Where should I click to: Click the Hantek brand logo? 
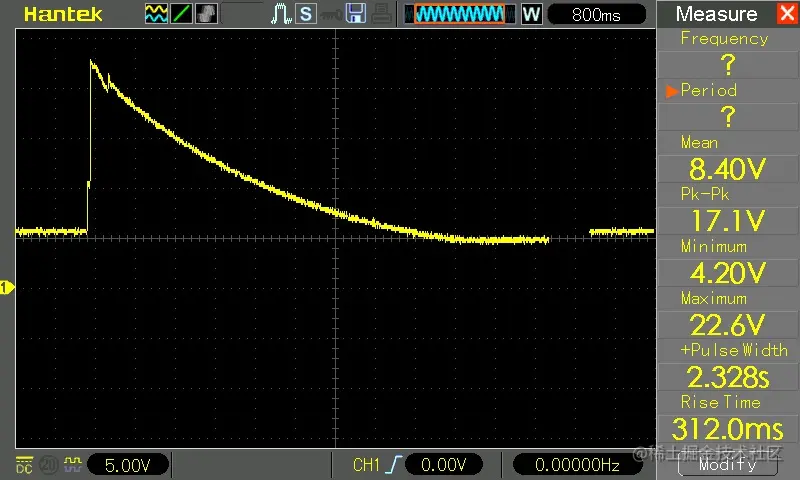[x=63, y=14]
